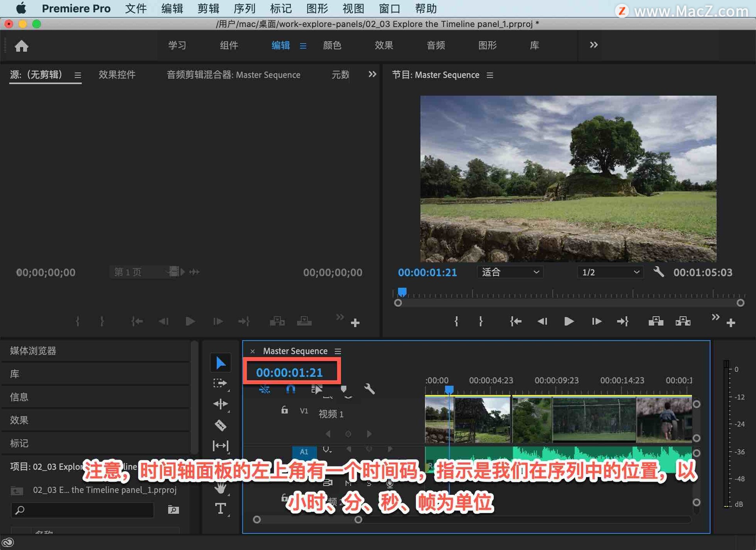Image resolution: width=756 pixels, height=550 pixels.
Task: Open the 文件 menu
Action: pyautogui.click(x=136, y=8)
